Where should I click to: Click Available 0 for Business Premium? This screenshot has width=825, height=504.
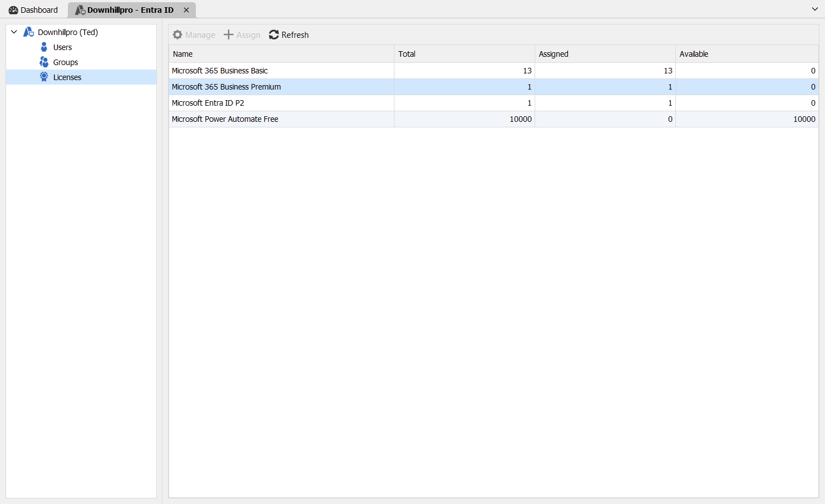pos(813,87)
